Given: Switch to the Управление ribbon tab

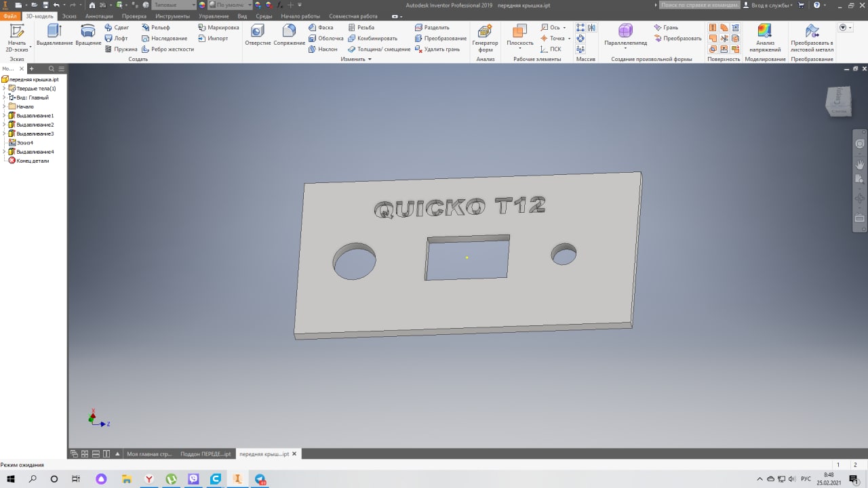Looking at the screenshot, I should 214,16.
